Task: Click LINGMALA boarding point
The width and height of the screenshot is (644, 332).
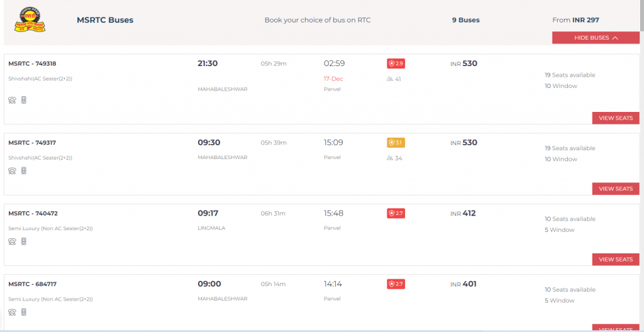Action: (x=211, y=228)
